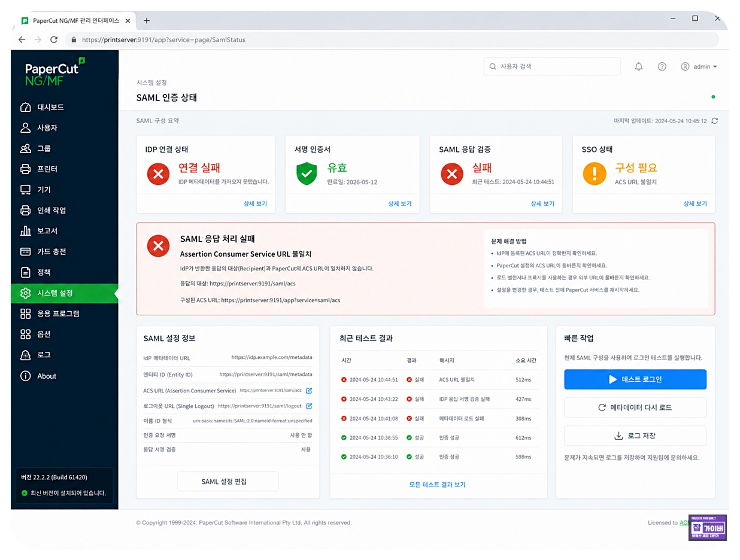Click the 응용 프로그램 grid icon
740x560 pixels.
[x=26, y=314]
